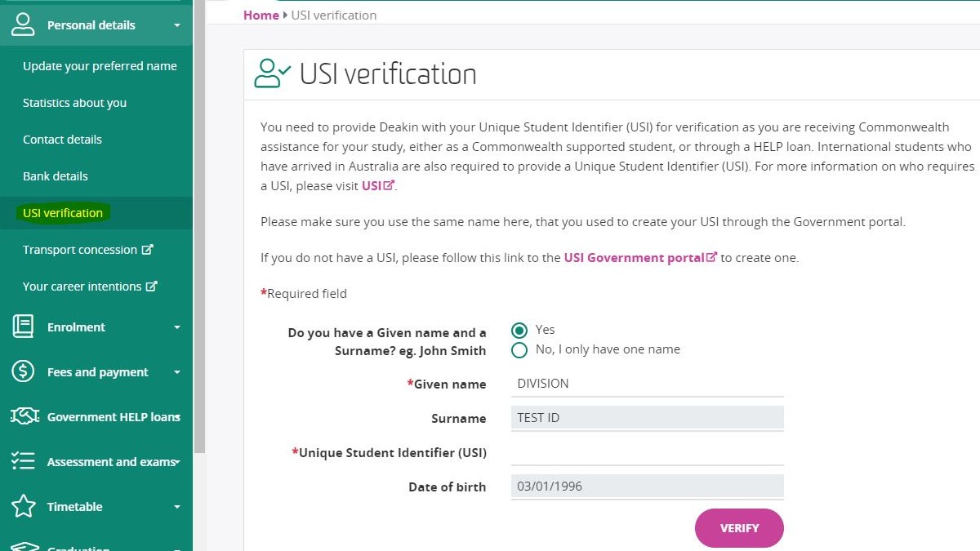Click the Personal details person icon
The width and height of the screenshot is (980, 551).
[23, 24]
